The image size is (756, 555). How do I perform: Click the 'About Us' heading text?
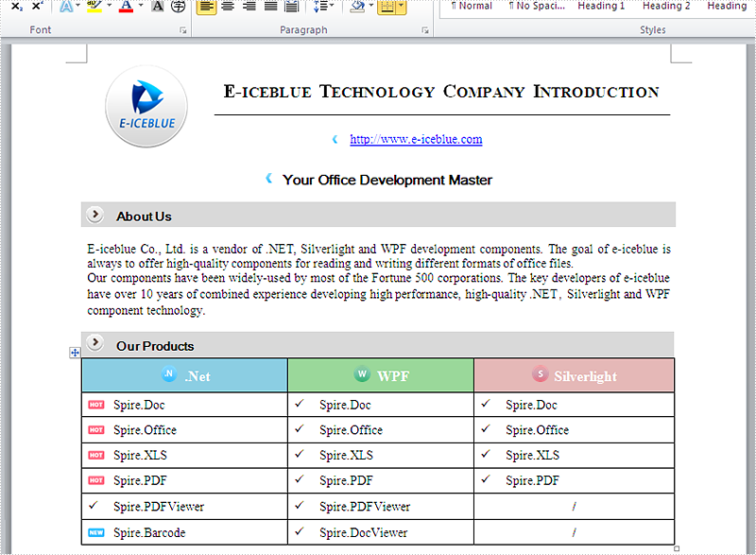click(144, 217)
